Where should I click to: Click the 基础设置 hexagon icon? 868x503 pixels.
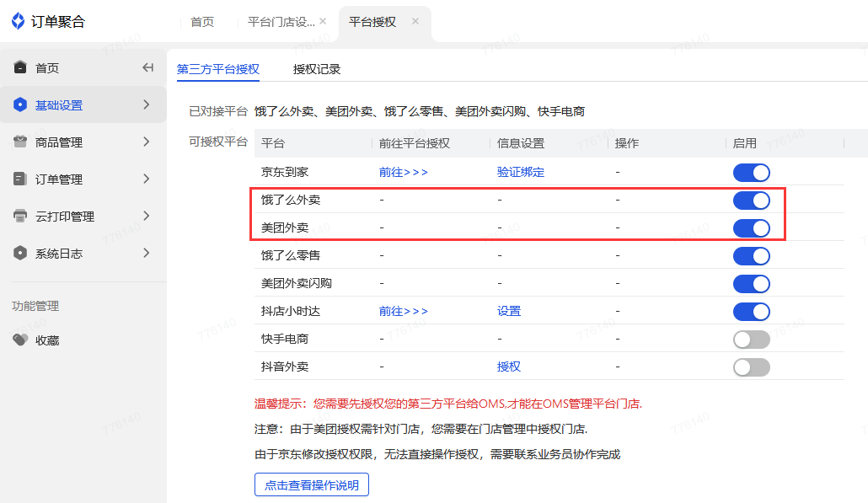pyautogui.click(x=20, y=104)
